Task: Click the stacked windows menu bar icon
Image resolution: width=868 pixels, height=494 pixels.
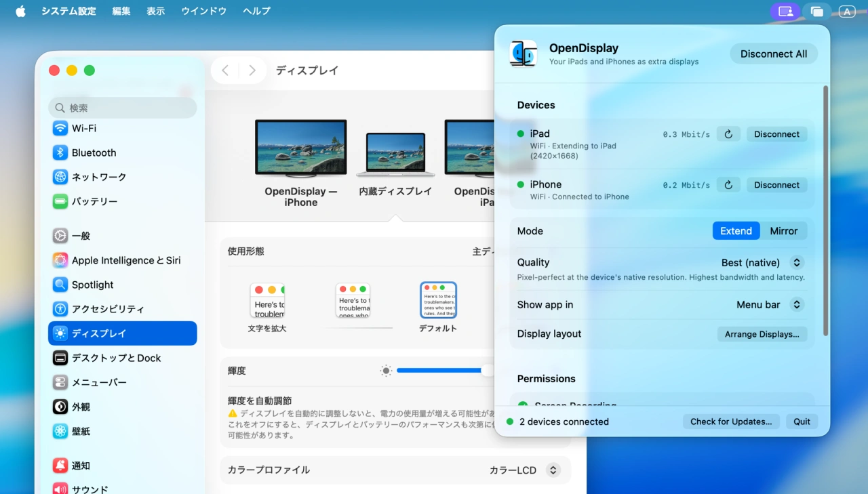Action: pos(817,11)
